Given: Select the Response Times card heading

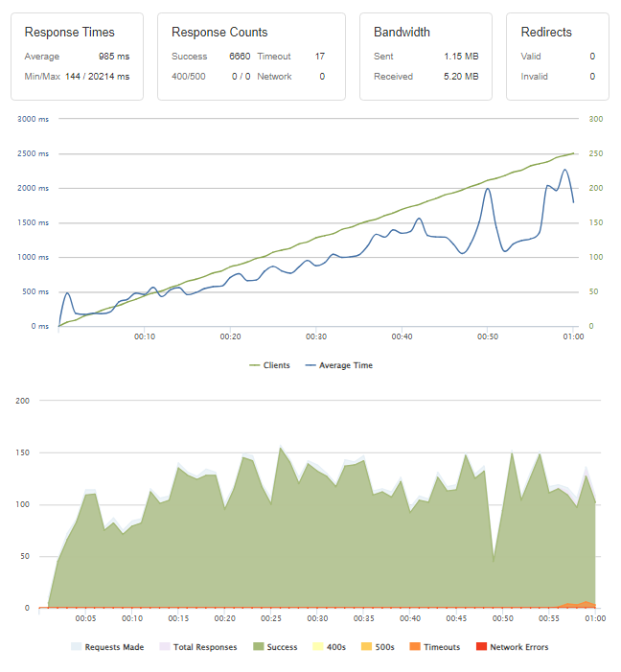Looking at the screenshot, I should pos(70,33).
